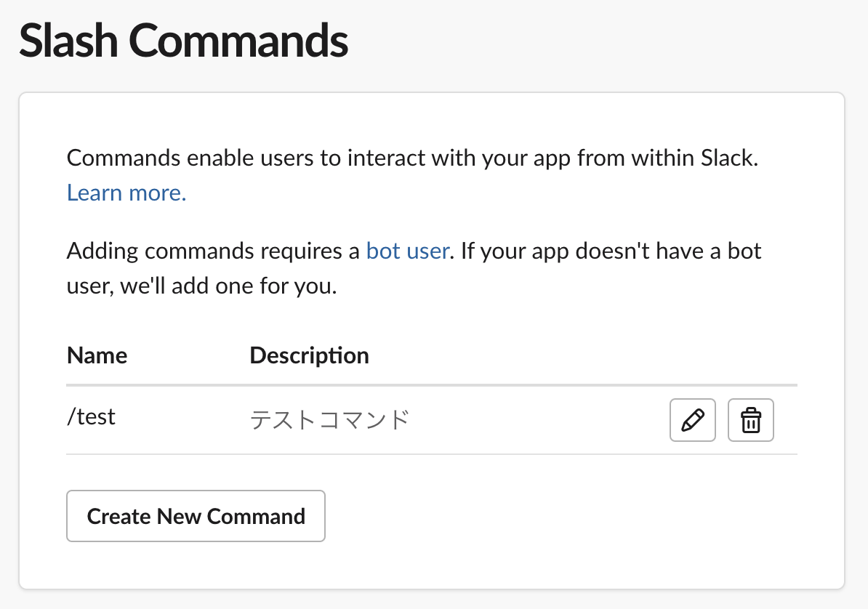Edit the /test command with pencil icon
868x609 pixels.
(692, 420)
